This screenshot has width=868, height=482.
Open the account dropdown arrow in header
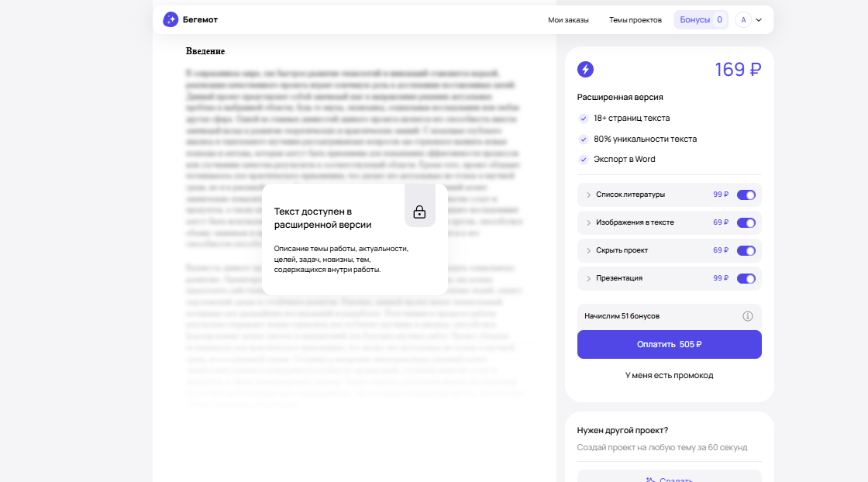(759, 20)
